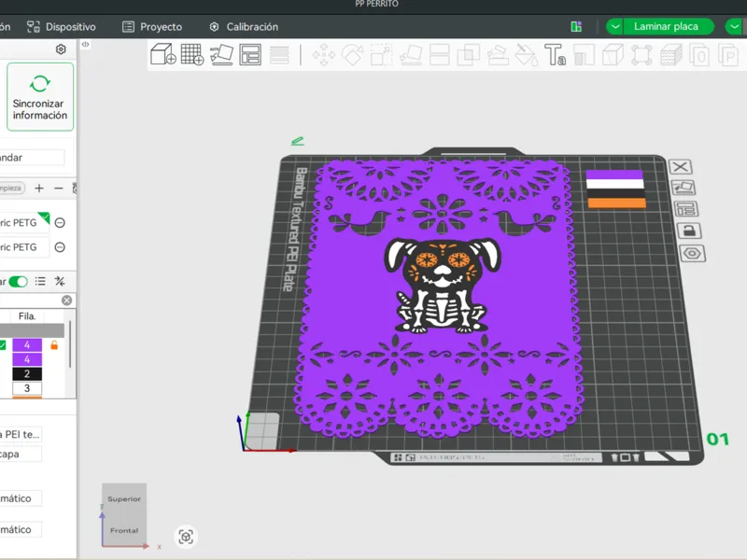Remove a filament with the minus button
747x560 pixels.
[59, 189]
